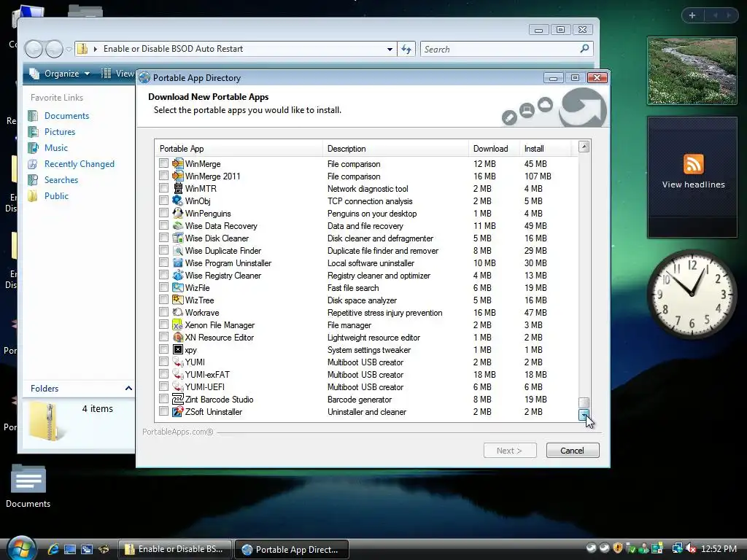Select the YUMI checkbox
747x560 pixels.
point(164,362)
